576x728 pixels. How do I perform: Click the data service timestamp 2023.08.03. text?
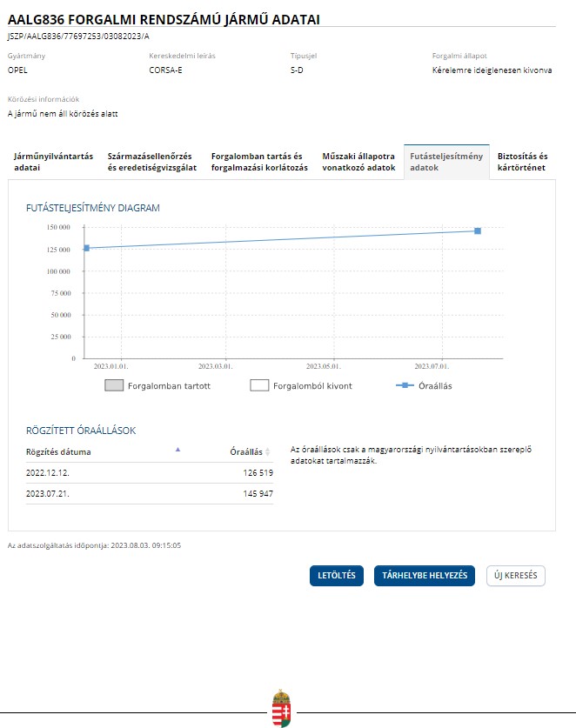[x=146, y=545]
